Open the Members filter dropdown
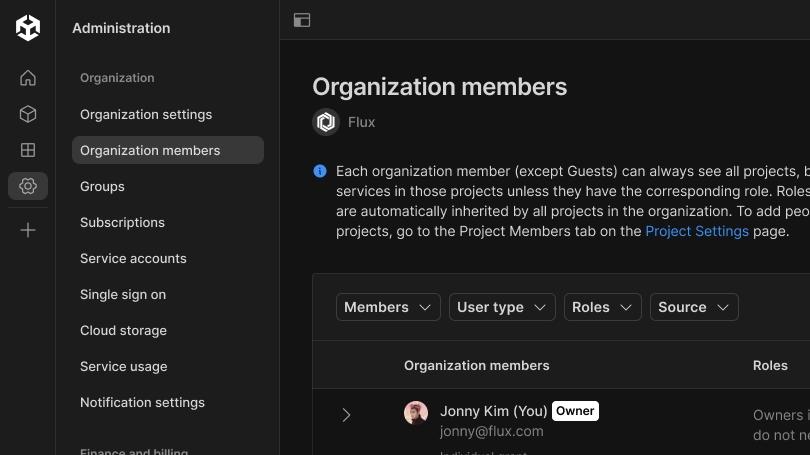Viewport: 810px width, 455px height. coord(388,307)
